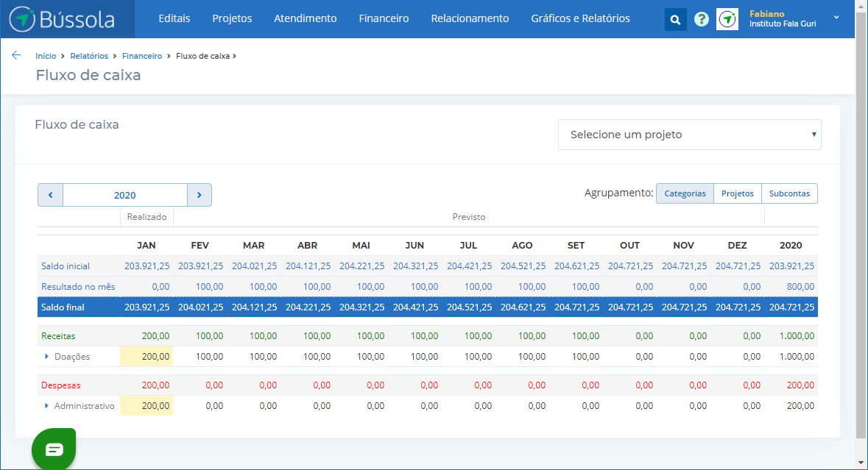This screenshot has width=868, height=470.
Task: Click the Saldo inicial row label
Action: click(x=66, y=266)
